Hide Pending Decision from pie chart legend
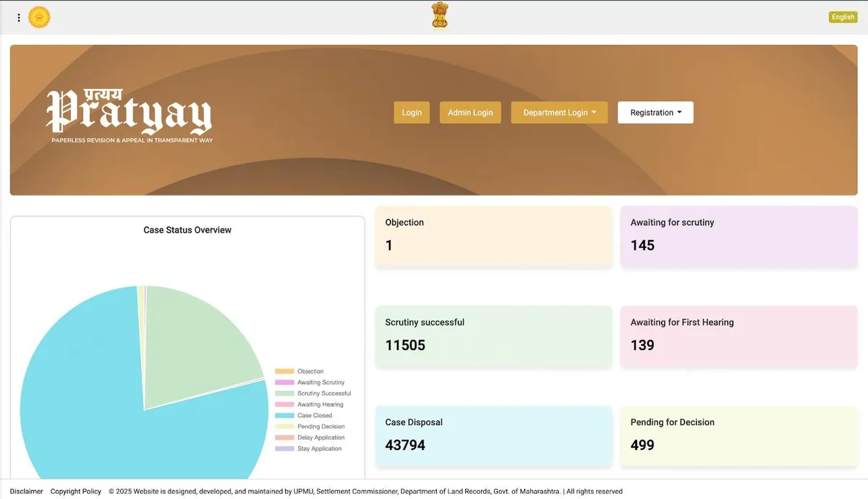This screenshot has width=868, height=499. pyautogui.click(x=317, y=426)
